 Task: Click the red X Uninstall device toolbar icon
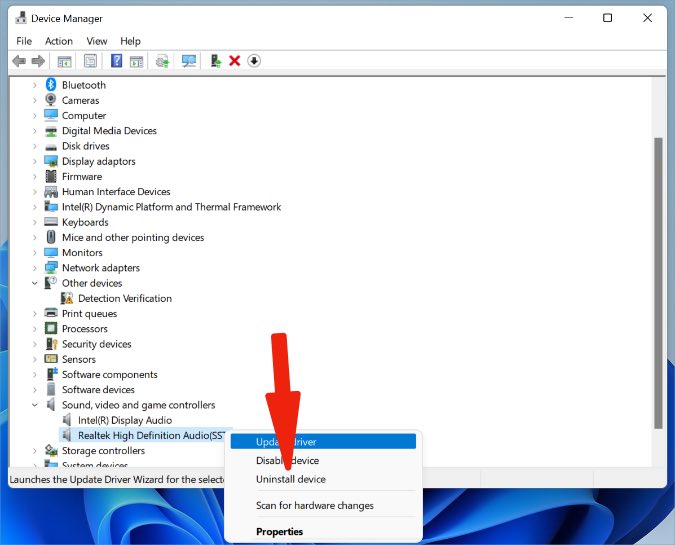[235, 61]
